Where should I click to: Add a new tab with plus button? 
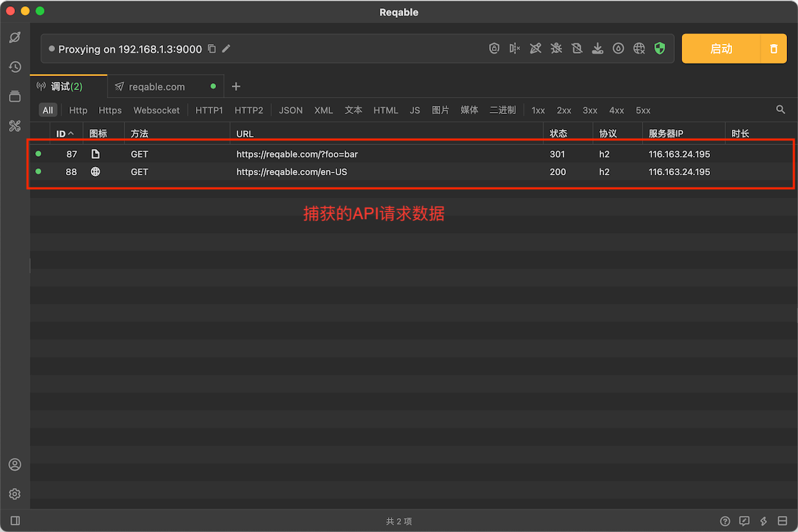click(236, 87)
